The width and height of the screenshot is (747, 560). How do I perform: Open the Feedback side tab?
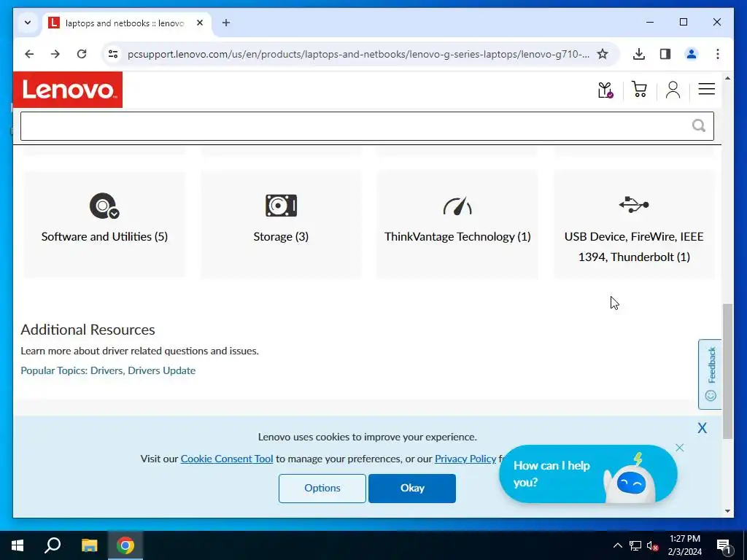click(x=710, y=374)
